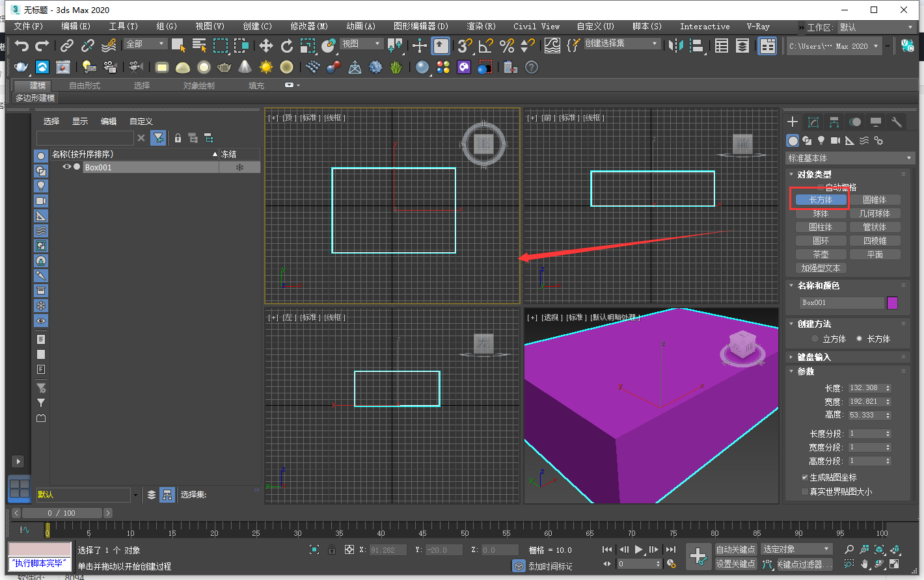The image size is (924, 580).
Task: Open the 渲染(R) menu
Action: tap(481, 27)
